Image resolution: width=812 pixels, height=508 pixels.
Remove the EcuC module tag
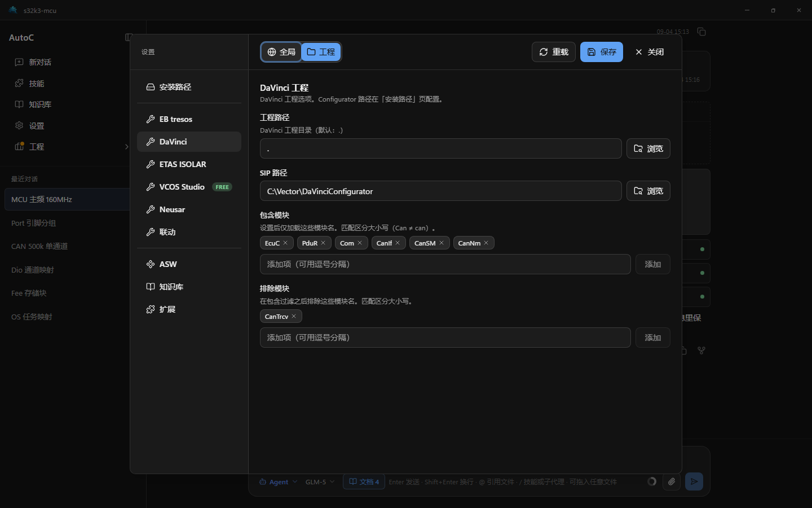(285, 243)
